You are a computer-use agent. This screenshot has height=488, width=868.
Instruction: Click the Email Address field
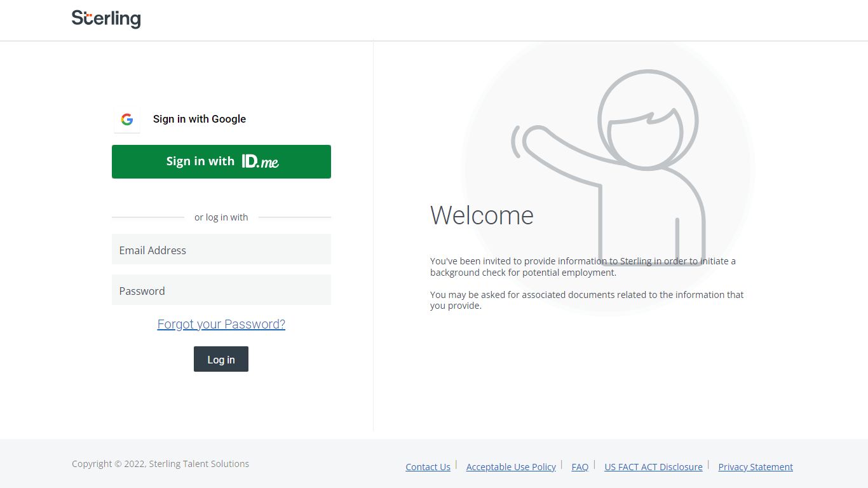pos(221,249)
